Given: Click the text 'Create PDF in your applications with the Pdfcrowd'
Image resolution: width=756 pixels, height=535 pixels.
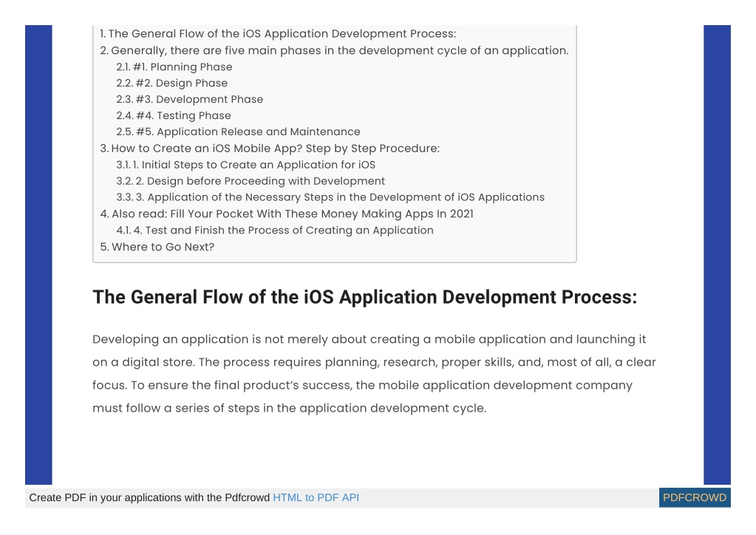Looking at the screenshot, I should point(149,497).
